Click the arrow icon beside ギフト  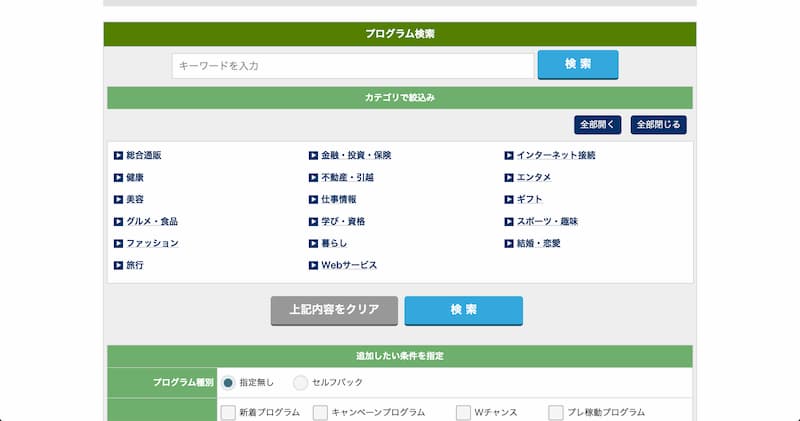tap(509, 200)
